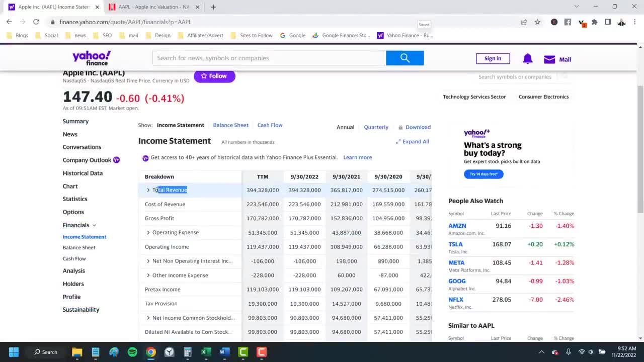Open the notifications bell icon
The image size is (644, 362).
point(527,59)
